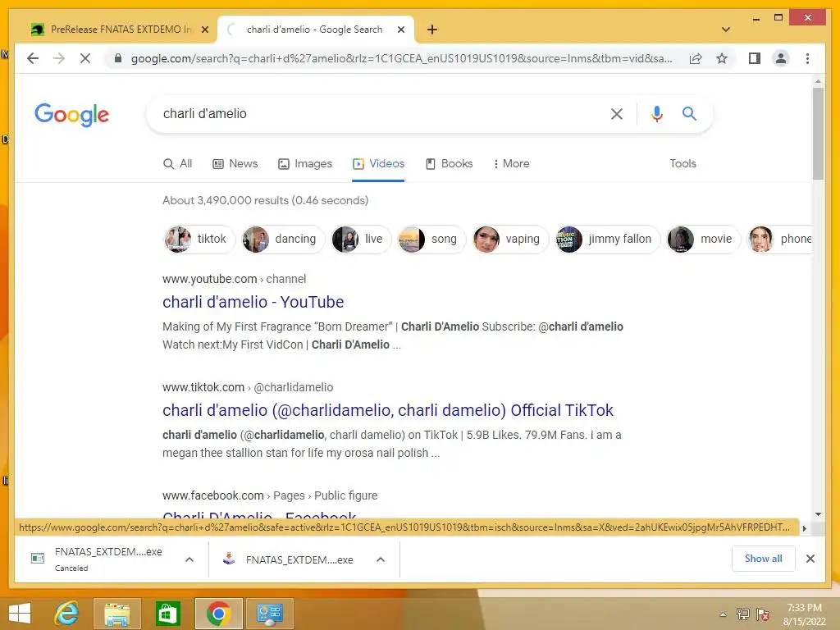Open the Windows Start button
The height and width of the screenshot is (630, 840).
pos(20,614)
